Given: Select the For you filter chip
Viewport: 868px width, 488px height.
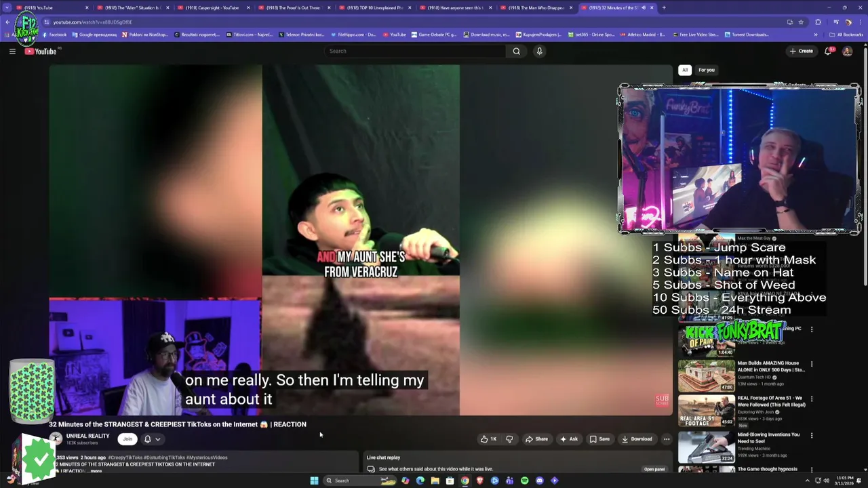Looking at the screenshot, I should point(707,70).
